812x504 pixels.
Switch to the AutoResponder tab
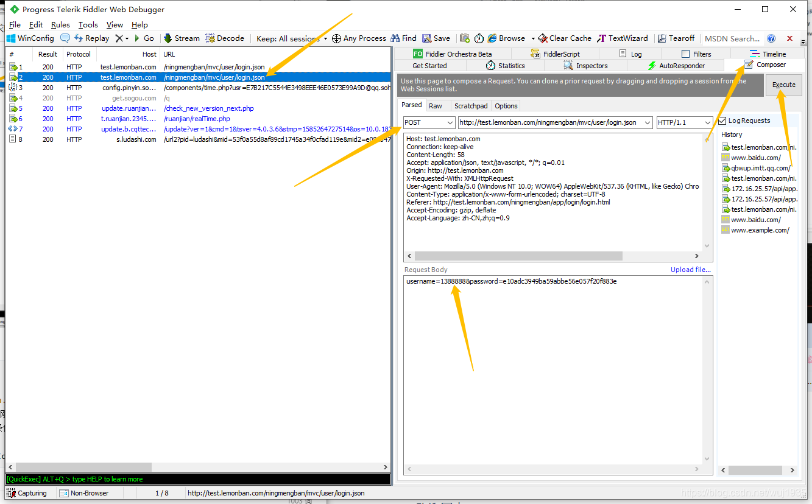pyautogui.click(x=676, y=66)
